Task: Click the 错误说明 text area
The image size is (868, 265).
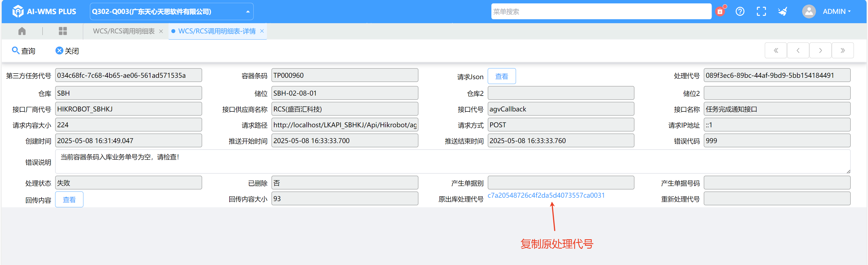Action: [453, 161]
